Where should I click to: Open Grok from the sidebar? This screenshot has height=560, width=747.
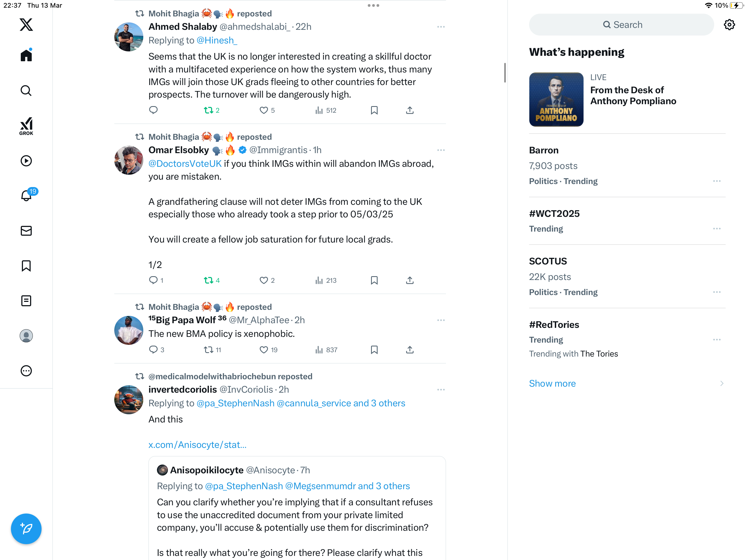tap(26, 126)
